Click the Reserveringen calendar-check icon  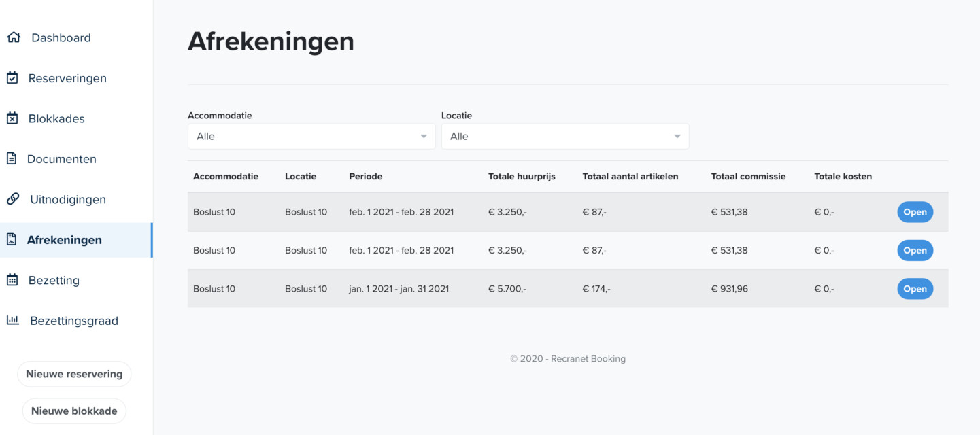[12, 78]
